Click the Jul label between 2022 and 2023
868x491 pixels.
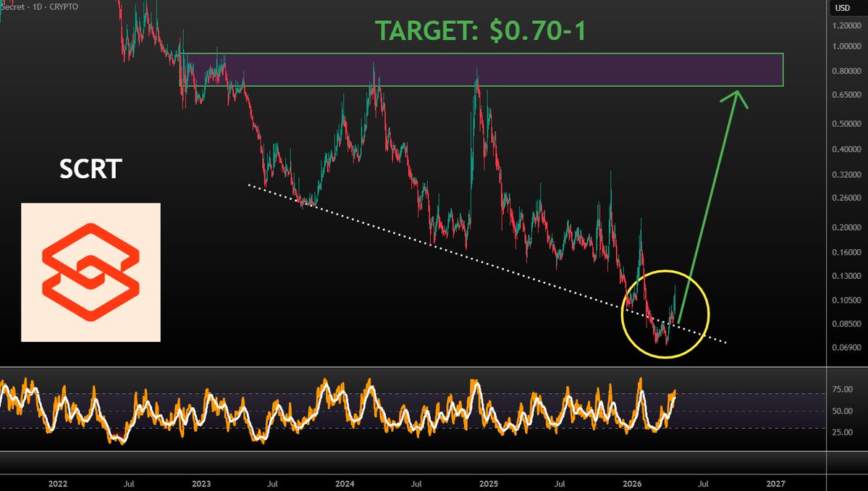pos(129,484)
